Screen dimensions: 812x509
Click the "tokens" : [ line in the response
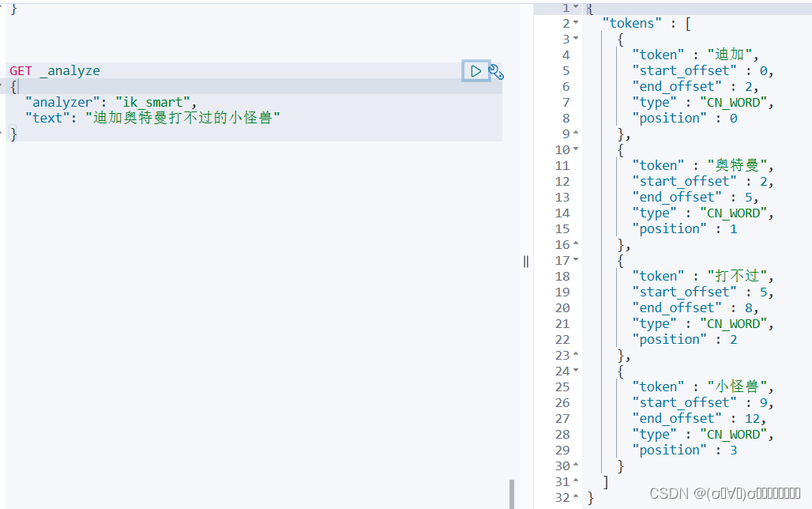coord(646,24)
